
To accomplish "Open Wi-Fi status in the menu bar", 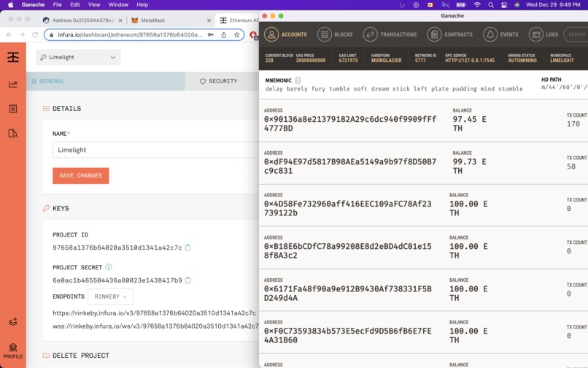I will click(477, 5).
